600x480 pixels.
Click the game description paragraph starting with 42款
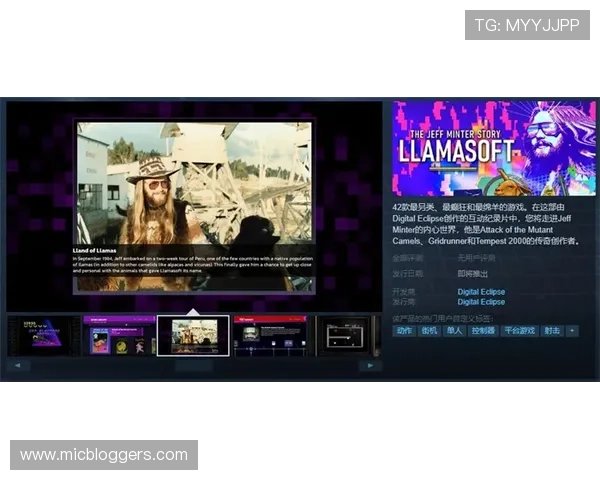[486, 224]
